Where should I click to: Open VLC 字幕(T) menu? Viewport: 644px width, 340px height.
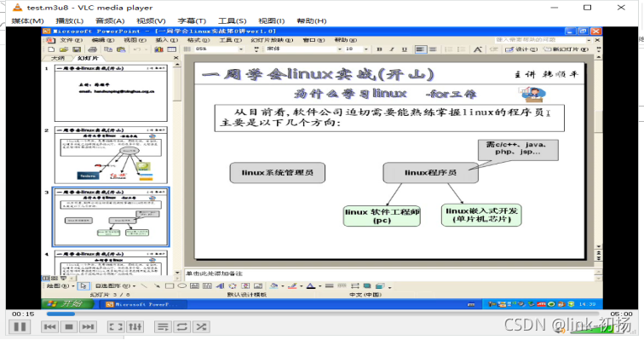point(192,21)
